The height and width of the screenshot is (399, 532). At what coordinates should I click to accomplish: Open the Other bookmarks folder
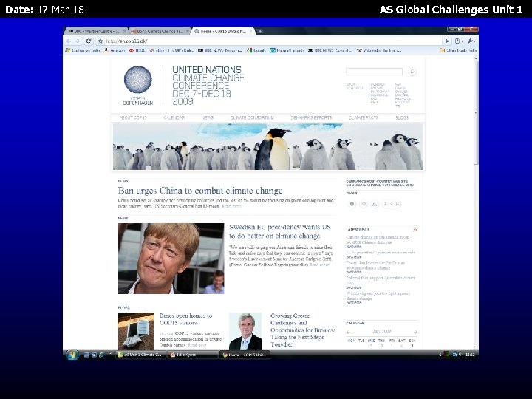click(x=458, y=50)
